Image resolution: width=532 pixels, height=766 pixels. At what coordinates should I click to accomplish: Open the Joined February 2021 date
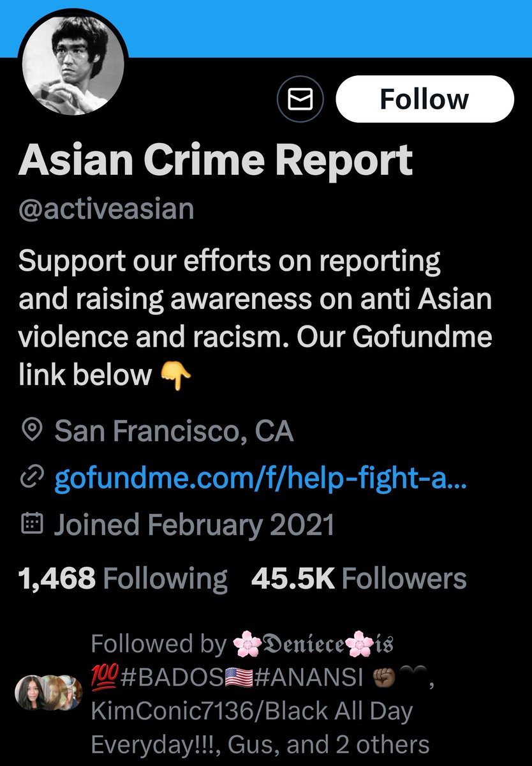tap(194, 525)
